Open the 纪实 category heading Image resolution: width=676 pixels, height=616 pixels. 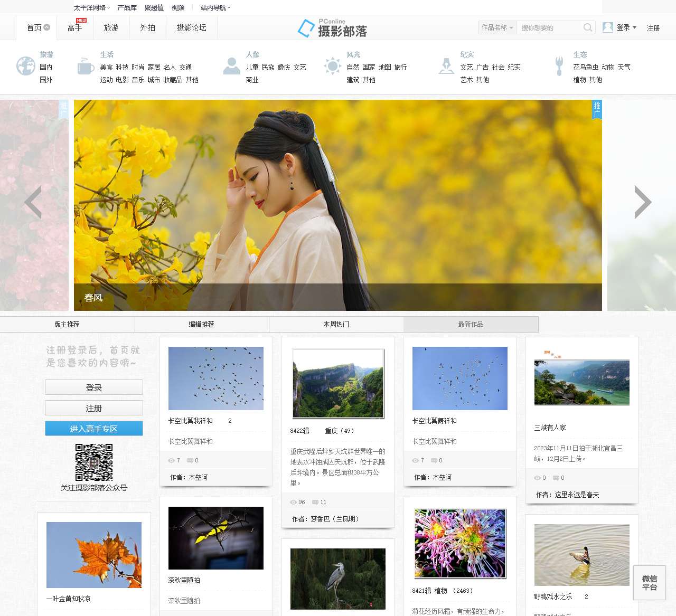(467, 54)
